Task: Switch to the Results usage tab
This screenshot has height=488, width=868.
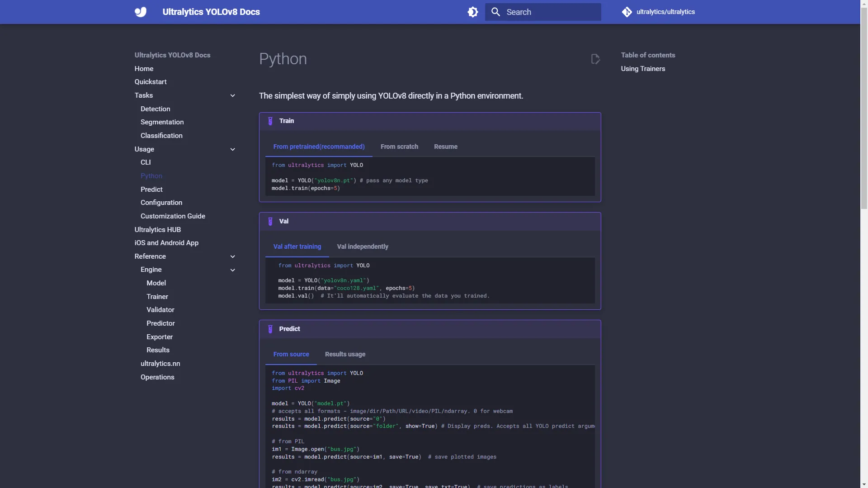Action: (x=345, y=354)
